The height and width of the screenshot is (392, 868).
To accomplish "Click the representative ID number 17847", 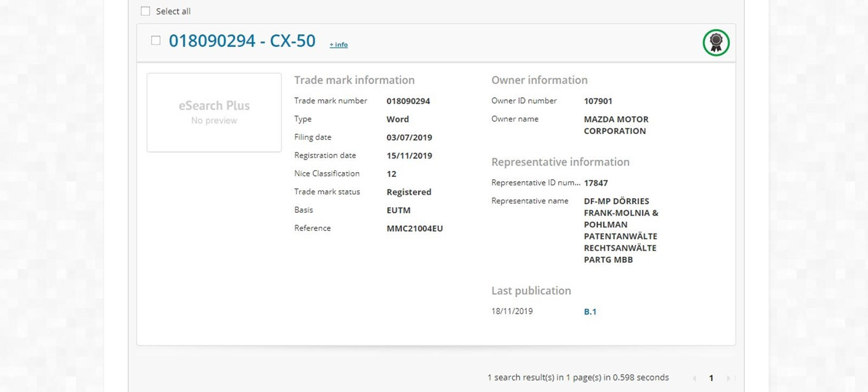I will point(596,183).
